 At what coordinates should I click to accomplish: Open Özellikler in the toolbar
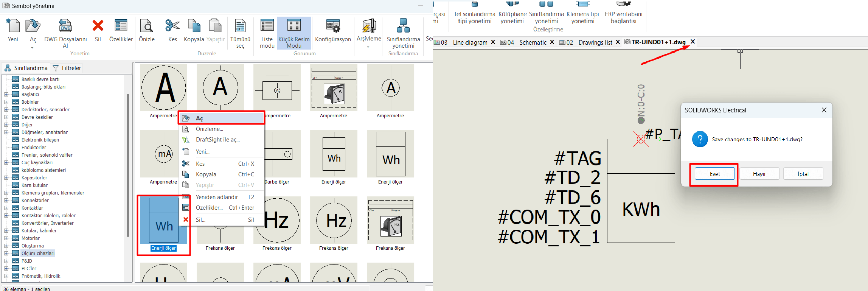(x=121, y=26)
